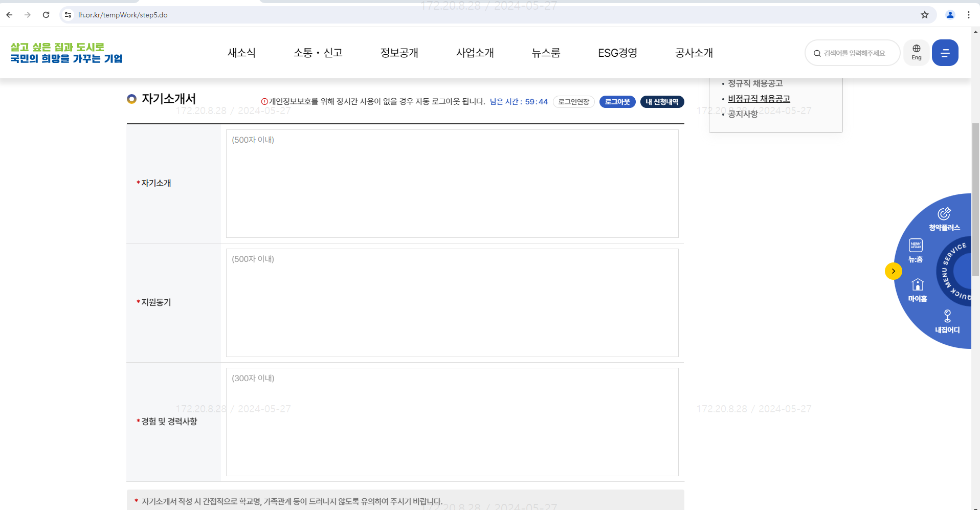Open 내 신청내역 button
Image resolution: width=980 pixels, height=510 pixels.
662,102
